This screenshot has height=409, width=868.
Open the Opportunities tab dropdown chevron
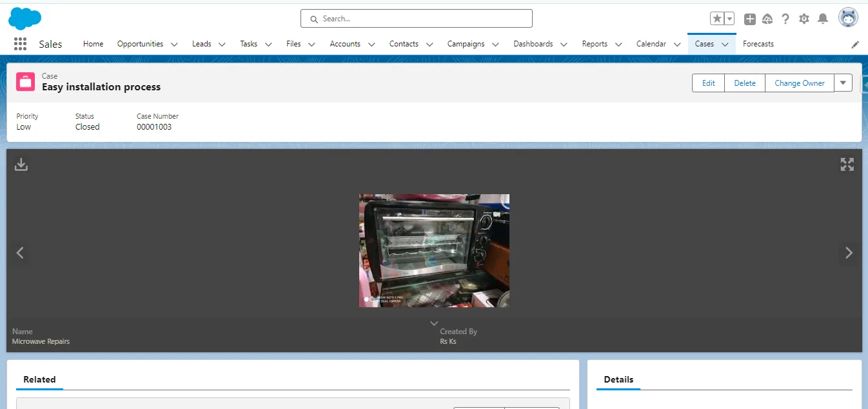175,44
